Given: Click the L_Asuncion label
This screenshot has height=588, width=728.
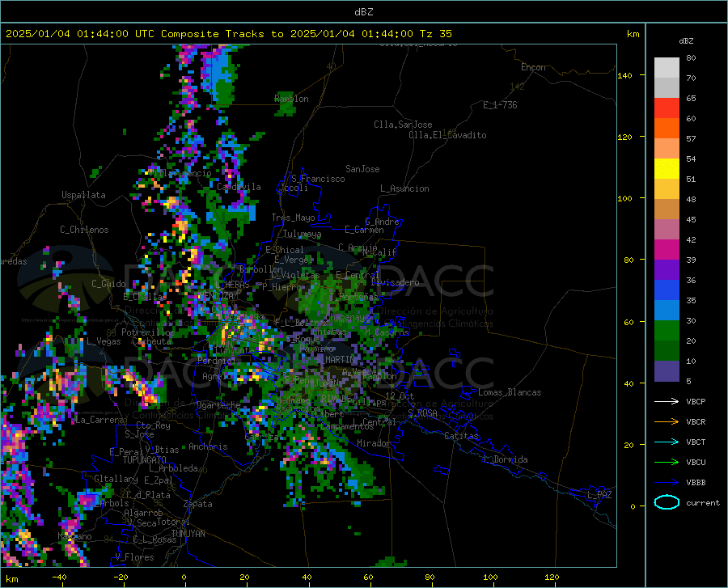Looking at the screenshot, I should point(404,188).
